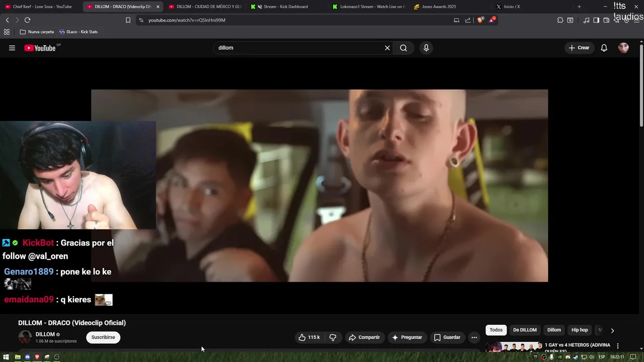Screen dimensions: 644x362
Task: Open the browser extensions puzzle icon
Action: [560, 20]
